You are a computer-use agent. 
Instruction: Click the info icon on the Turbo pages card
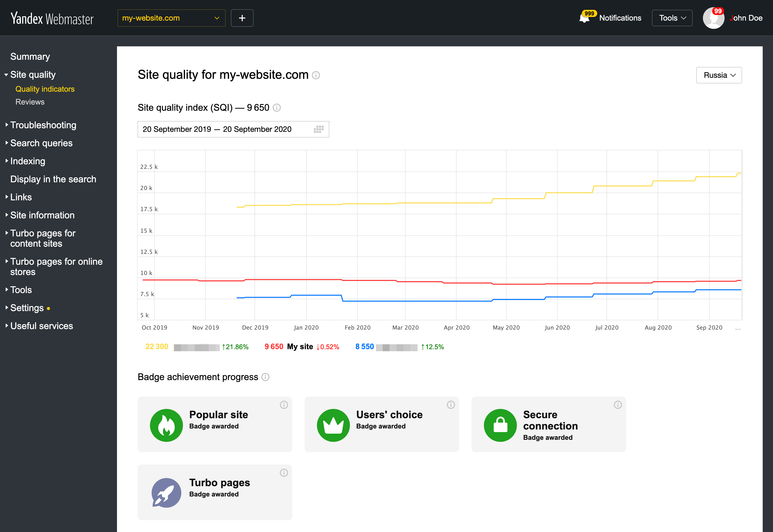tap(284, 473)
